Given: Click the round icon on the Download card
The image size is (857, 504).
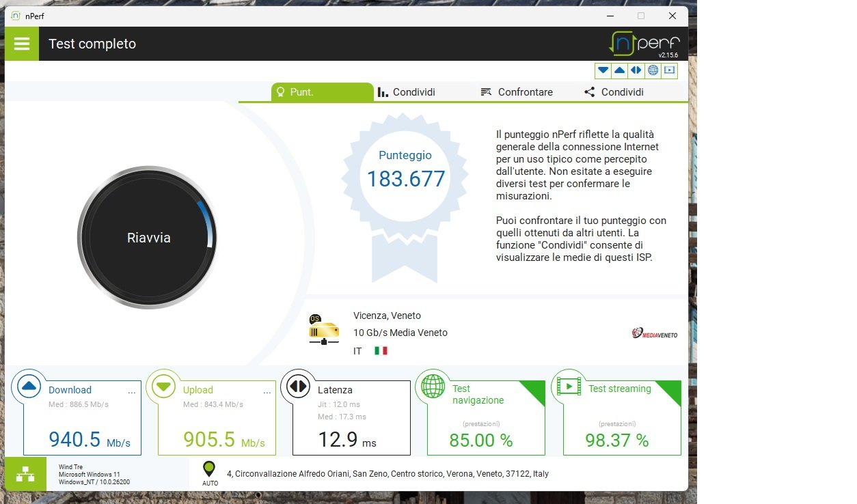Looking at the screenshot, I should point(29,387).
